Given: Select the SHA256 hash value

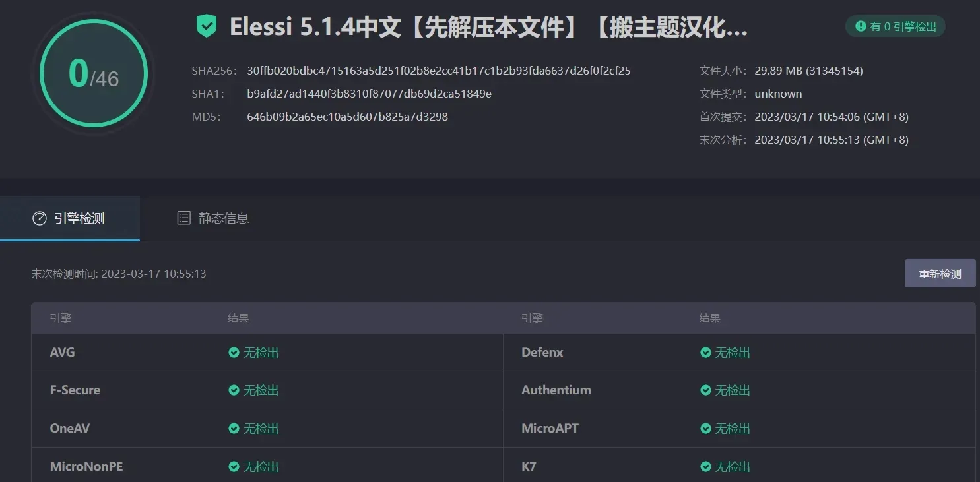Looking at the screenshot, I should click(439, 71).
